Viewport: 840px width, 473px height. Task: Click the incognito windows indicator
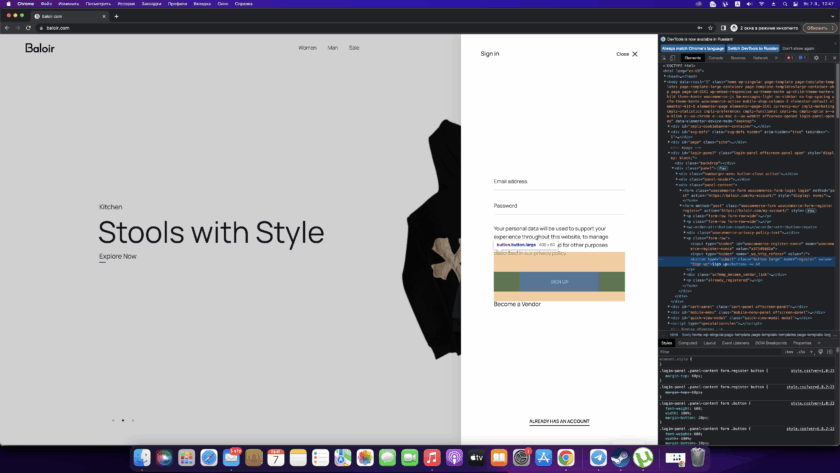764,28
